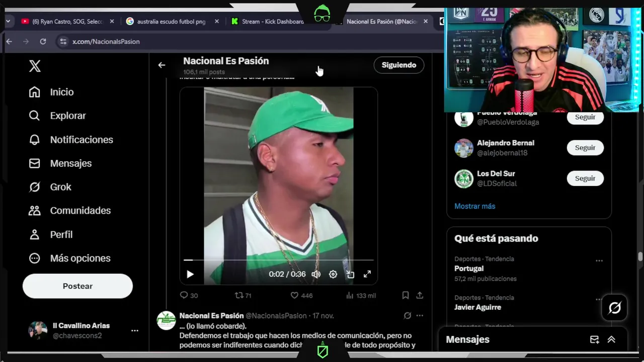Expand the Mensajes drawer with the chevrons
644x362 pixels.
pos(611,339)
